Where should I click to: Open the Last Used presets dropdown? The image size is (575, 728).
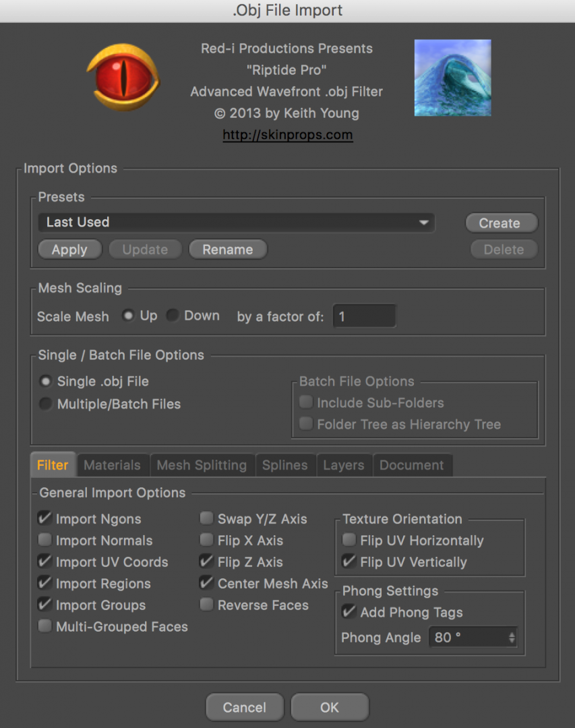[x=237, y=222]
